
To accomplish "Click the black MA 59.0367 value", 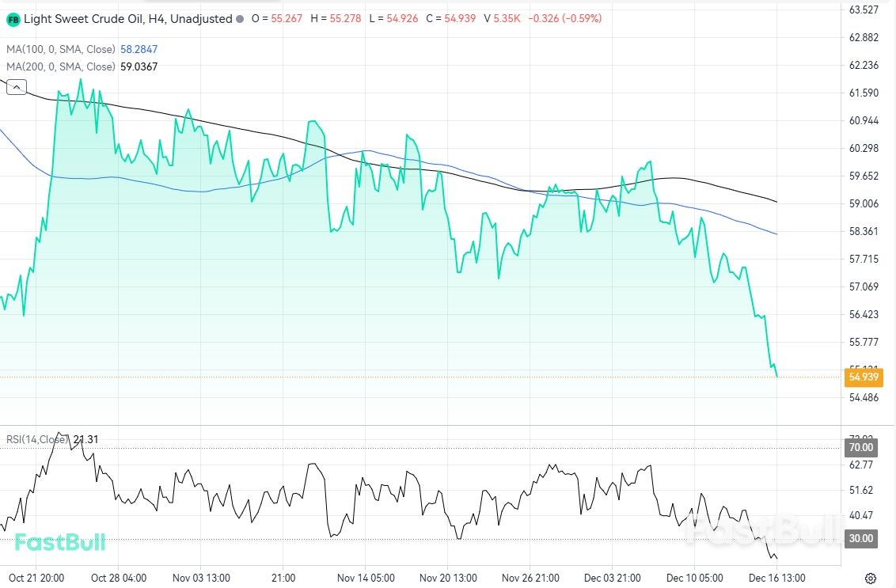I will [x=139, y=66].
